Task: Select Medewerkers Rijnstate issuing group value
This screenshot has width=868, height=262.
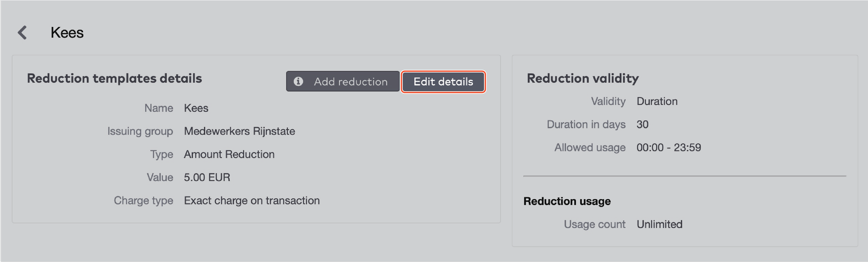Action: [x=239, y=131]
